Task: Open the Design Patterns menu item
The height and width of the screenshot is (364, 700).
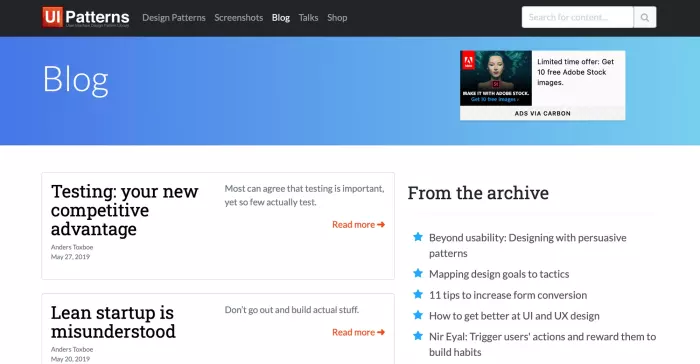Action: coord(174,18)
